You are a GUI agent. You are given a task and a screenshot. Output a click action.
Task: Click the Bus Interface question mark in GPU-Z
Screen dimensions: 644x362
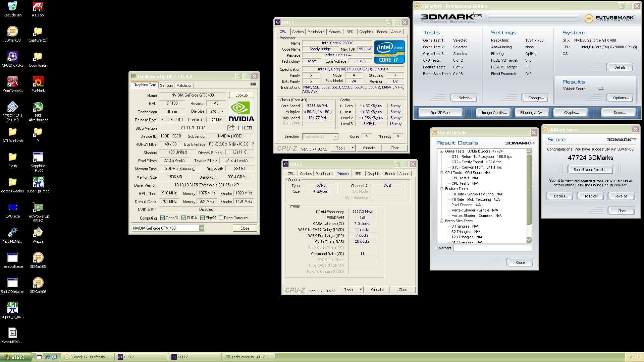(253, 144)
